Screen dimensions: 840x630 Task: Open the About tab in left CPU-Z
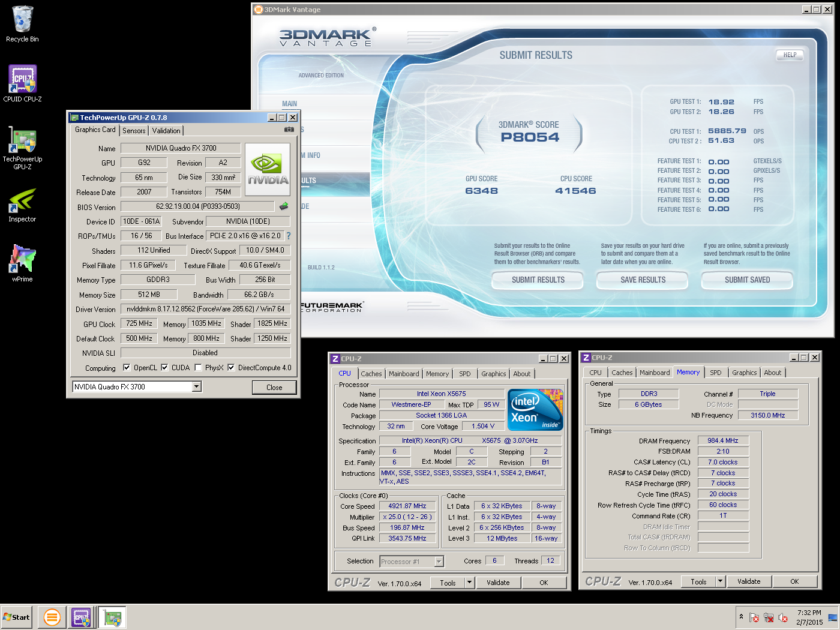(x=521, y=374)
